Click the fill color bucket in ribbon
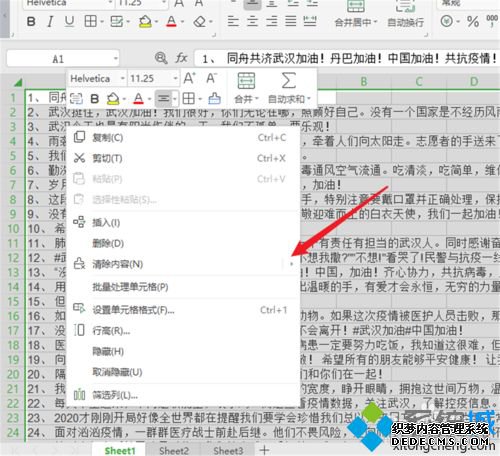This screenshot has width=500, height=456. click(x=145, y=22)
